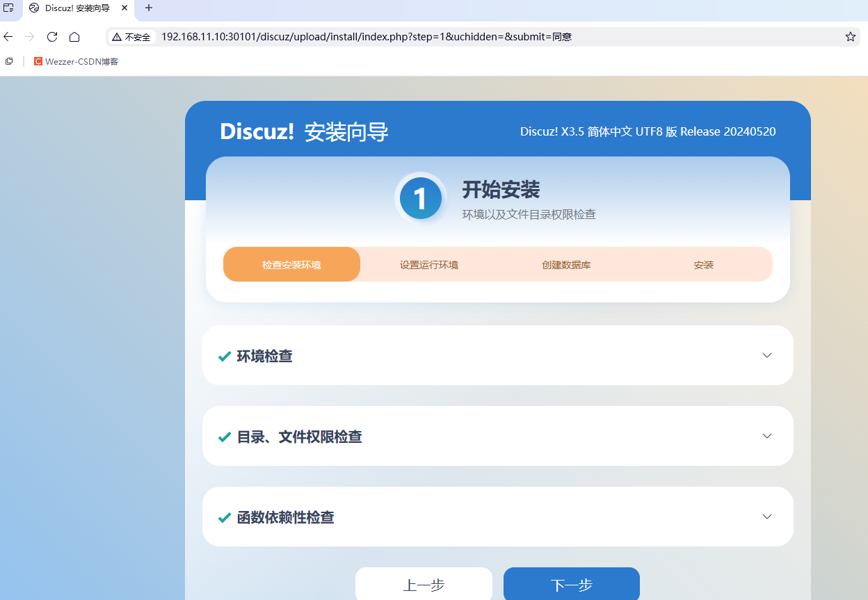Open the bookmarks bar folder icon
This screenshot has width=868, height=600.
coord(9,61)
